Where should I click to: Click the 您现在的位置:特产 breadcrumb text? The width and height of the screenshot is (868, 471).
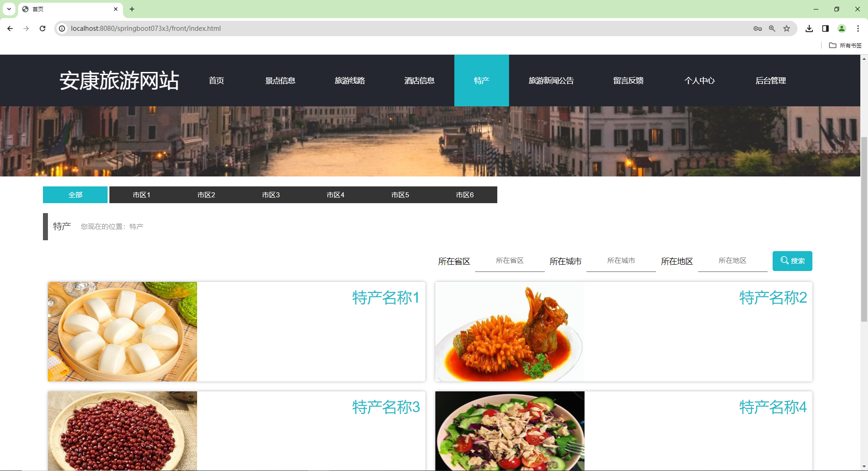(112, 226)
